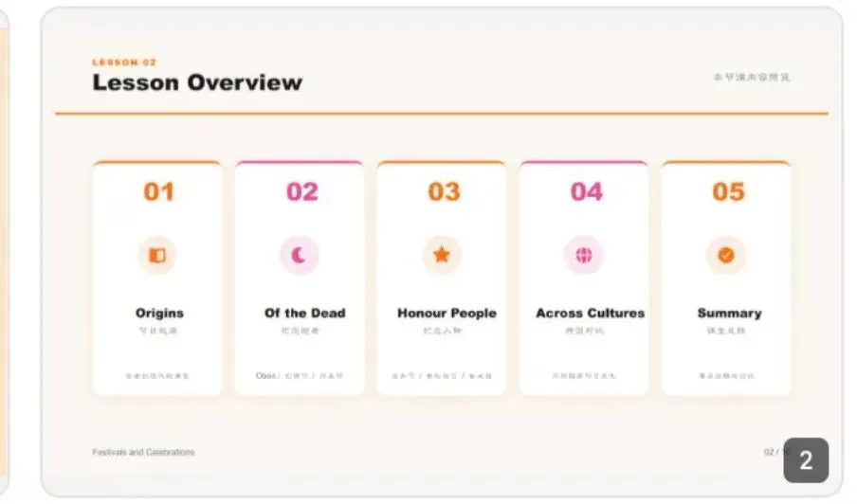Click the orange star icon
The image size is (857, 504).
(x=442, y=255)
